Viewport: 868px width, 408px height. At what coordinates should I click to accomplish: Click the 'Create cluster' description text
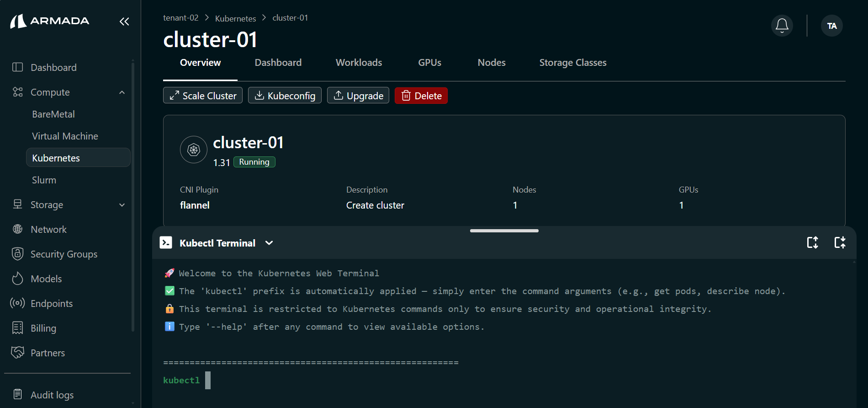(x=375, y=205)
